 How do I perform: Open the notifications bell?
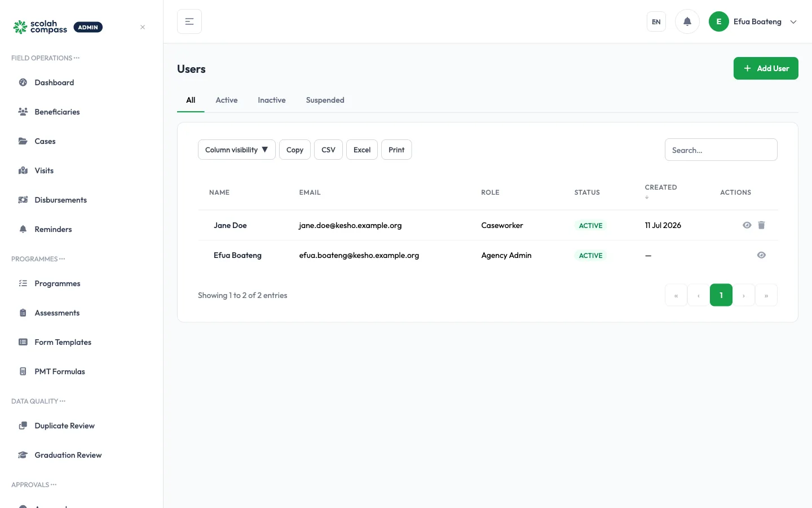687,21
